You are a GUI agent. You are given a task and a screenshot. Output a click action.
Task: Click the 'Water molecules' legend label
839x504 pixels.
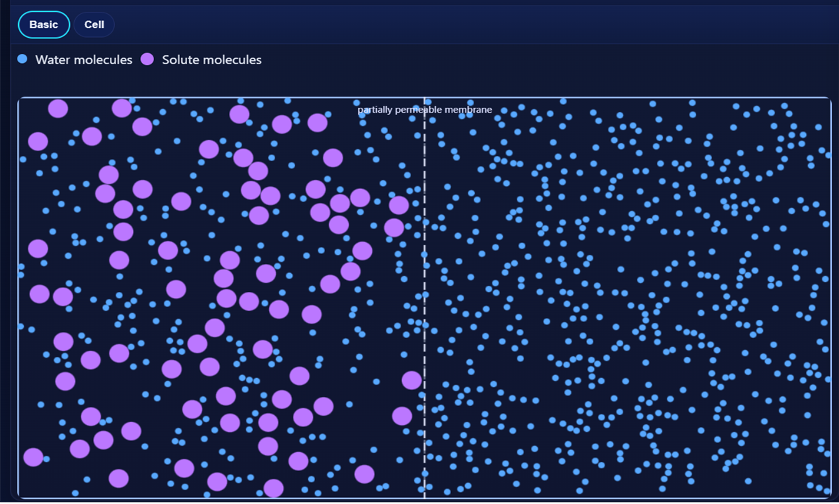[x=83, y=59]
